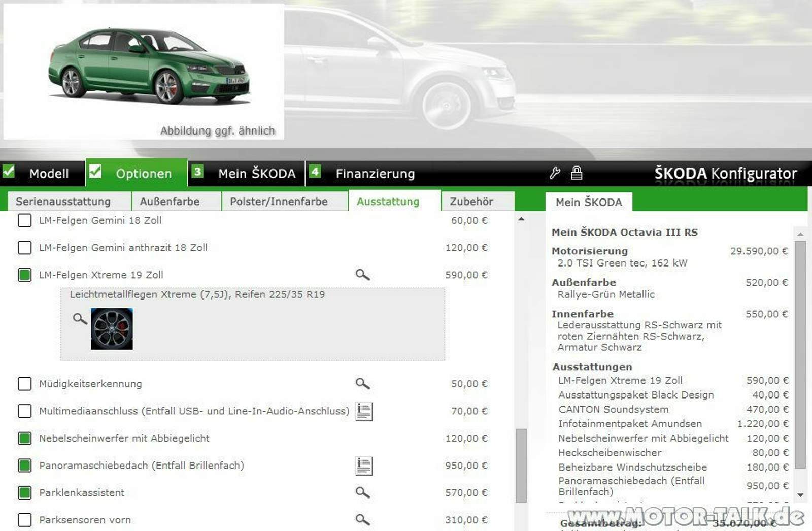The image size is (812, 531).
Task: Uncheck Parklenkassistent option
Action: click(x=24, y=492)
